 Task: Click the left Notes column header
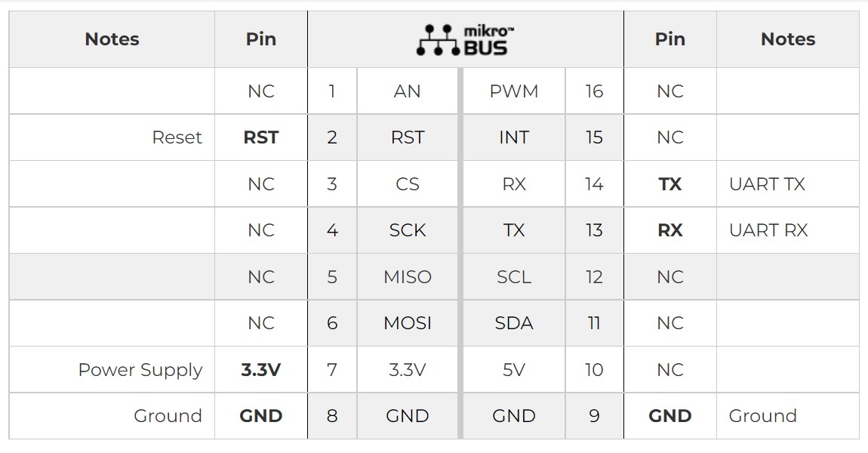point(112,39)
